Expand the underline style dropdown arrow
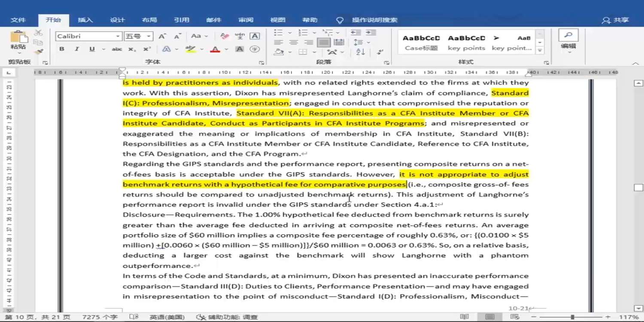Viewport: 644px width, 322px height. pos(103,49)
